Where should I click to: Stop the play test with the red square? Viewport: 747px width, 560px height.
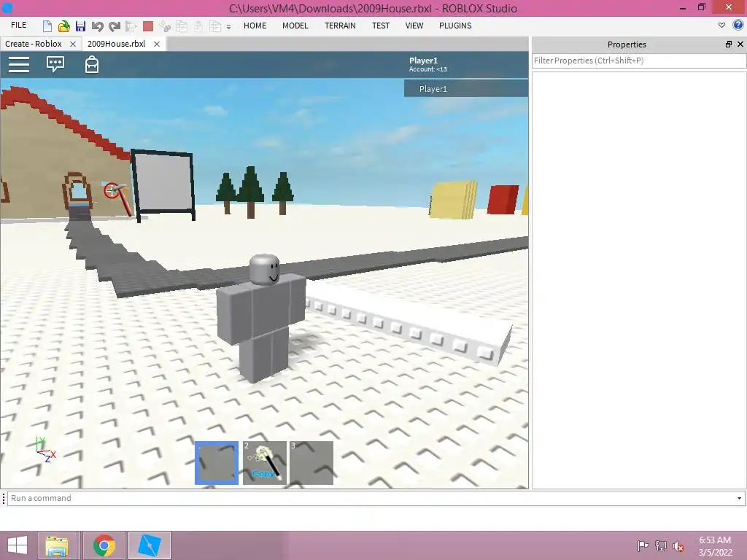[x=148, y=26]
